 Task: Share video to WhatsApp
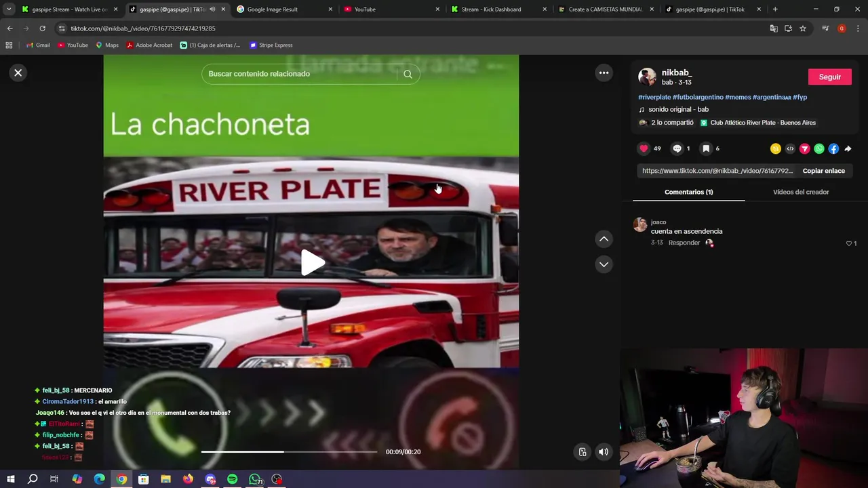819,148
